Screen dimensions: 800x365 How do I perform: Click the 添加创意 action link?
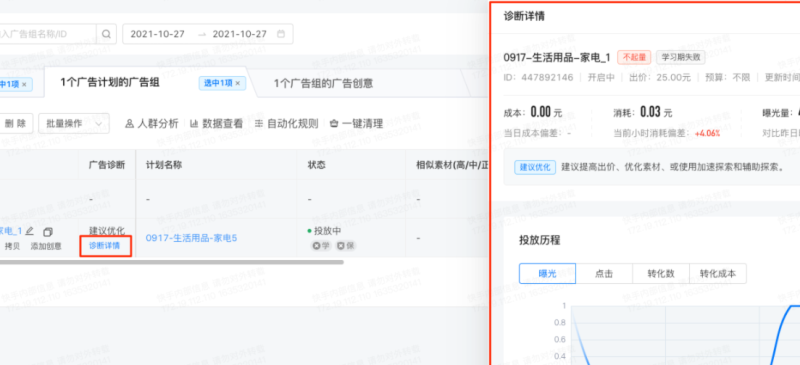pos(46,246)
